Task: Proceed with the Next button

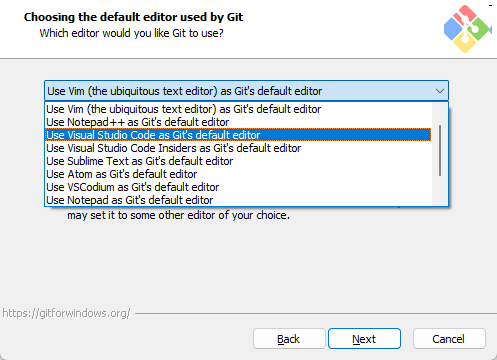Action: (364, 339)
